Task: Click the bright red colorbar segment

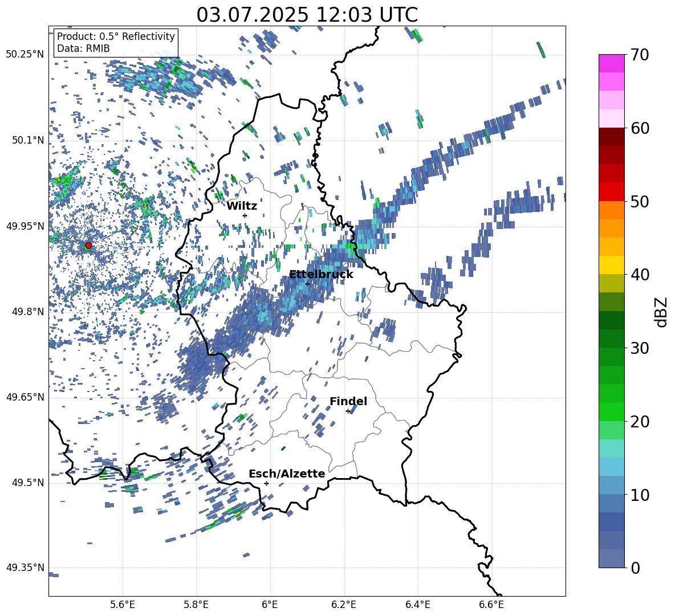Action: pos(611,192)
